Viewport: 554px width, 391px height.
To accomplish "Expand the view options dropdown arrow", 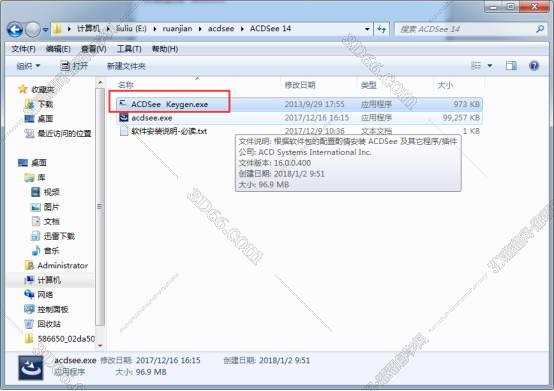I will point(490,66).
